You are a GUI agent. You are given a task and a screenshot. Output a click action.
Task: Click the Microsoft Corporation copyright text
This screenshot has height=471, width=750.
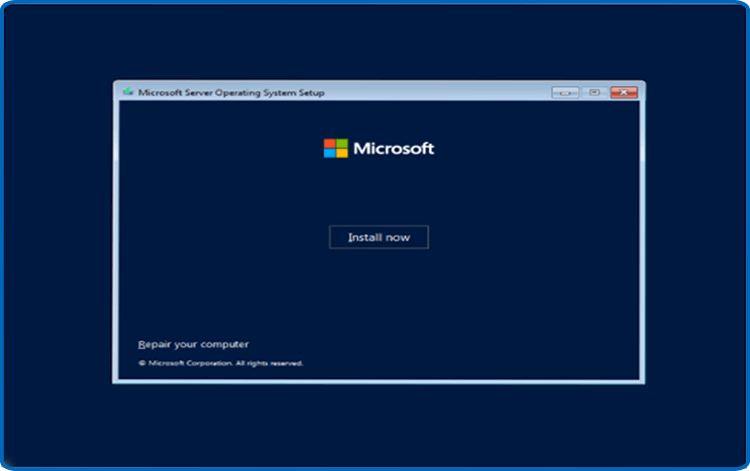pos(221,363)
